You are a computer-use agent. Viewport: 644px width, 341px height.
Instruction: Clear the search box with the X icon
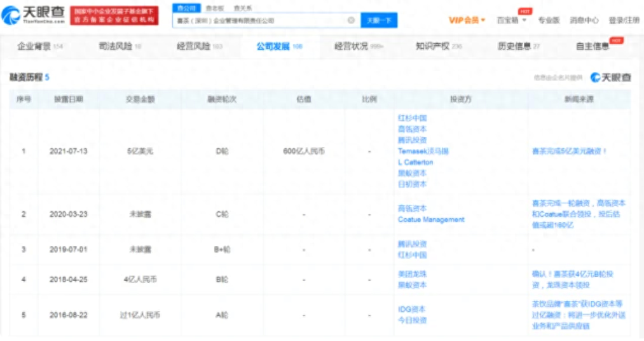[x=351, y=20]
